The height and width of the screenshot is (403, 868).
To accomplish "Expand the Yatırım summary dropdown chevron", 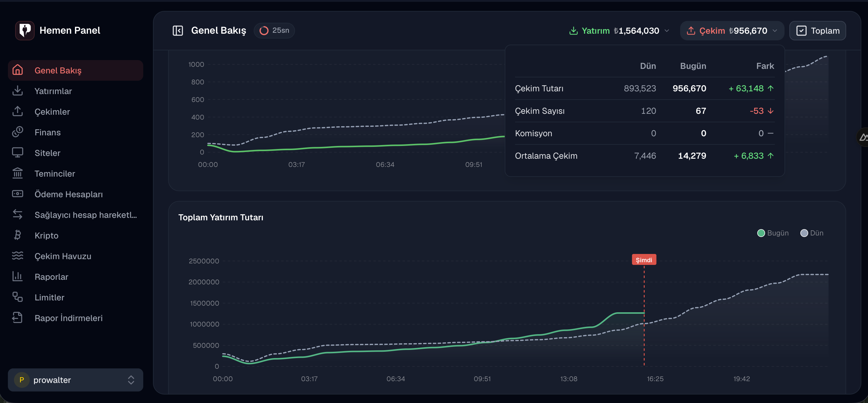I will pyautogui.click(x=666, y=31).
